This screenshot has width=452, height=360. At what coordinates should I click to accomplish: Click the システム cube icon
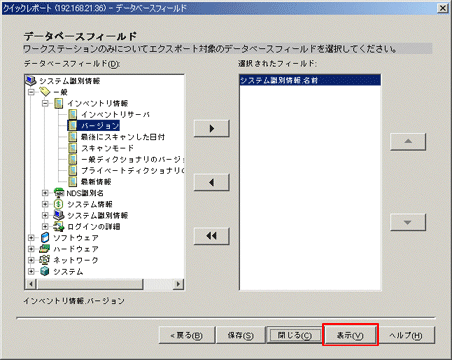(x=45, y=271)
